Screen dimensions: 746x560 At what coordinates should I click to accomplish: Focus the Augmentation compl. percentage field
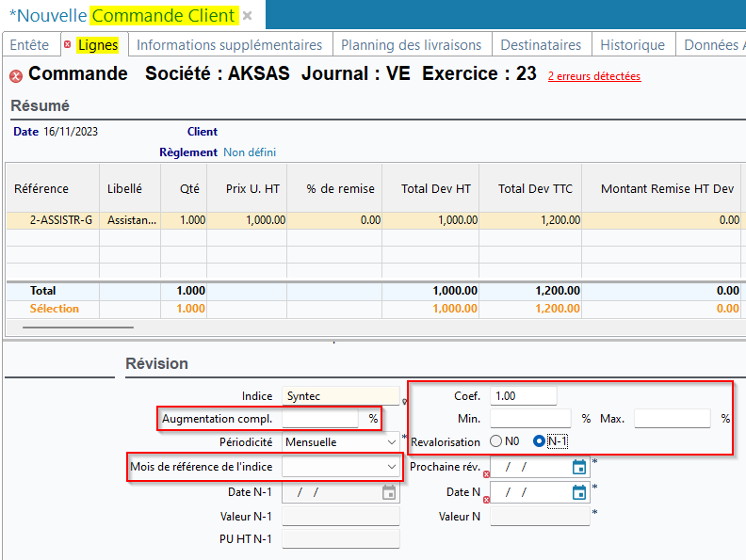[x=320, y=419]
